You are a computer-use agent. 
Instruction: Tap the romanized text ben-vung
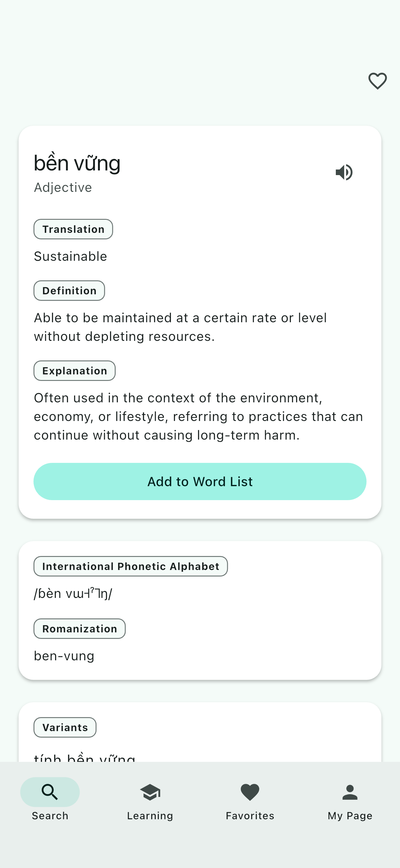click(x=64, y=656)
